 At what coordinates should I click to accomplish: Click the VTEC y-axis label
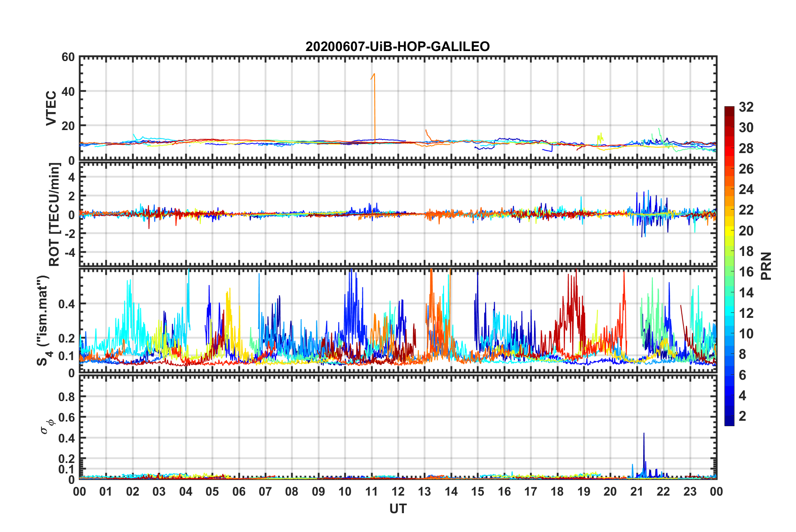click(x=51, y=108)
